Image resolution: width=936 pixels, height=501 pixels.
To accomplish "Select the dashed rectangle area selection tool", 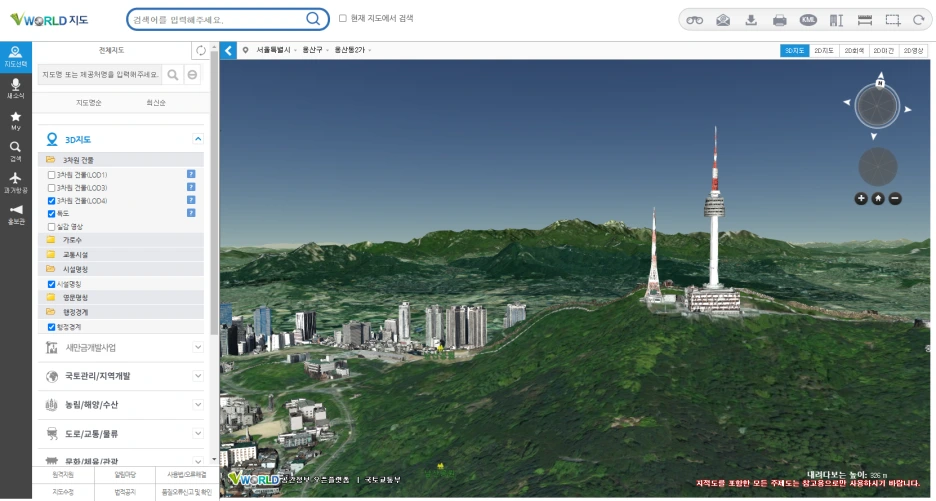I will (893, 20).
